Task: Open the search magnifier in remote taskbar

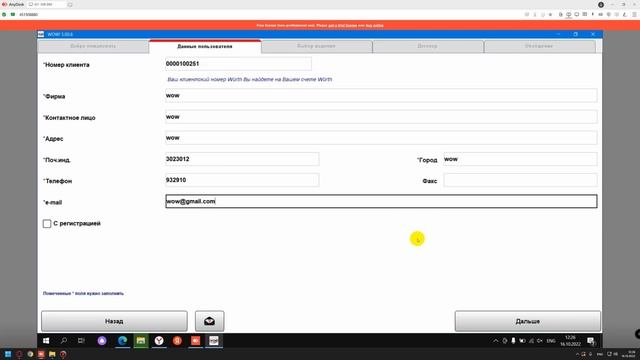Action: point(64,340)
